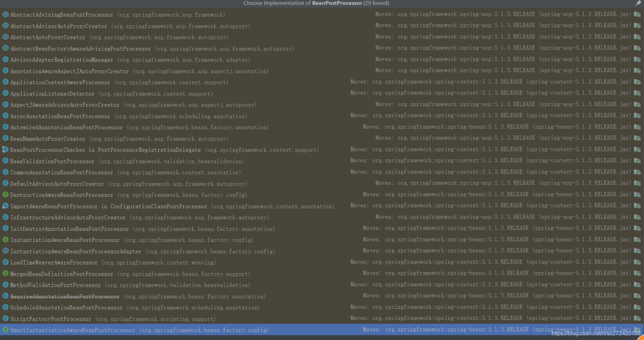Select AnnotationAwareAspectJAutoProxyCreator implementation
644x340 pixels.
[322, 71]
